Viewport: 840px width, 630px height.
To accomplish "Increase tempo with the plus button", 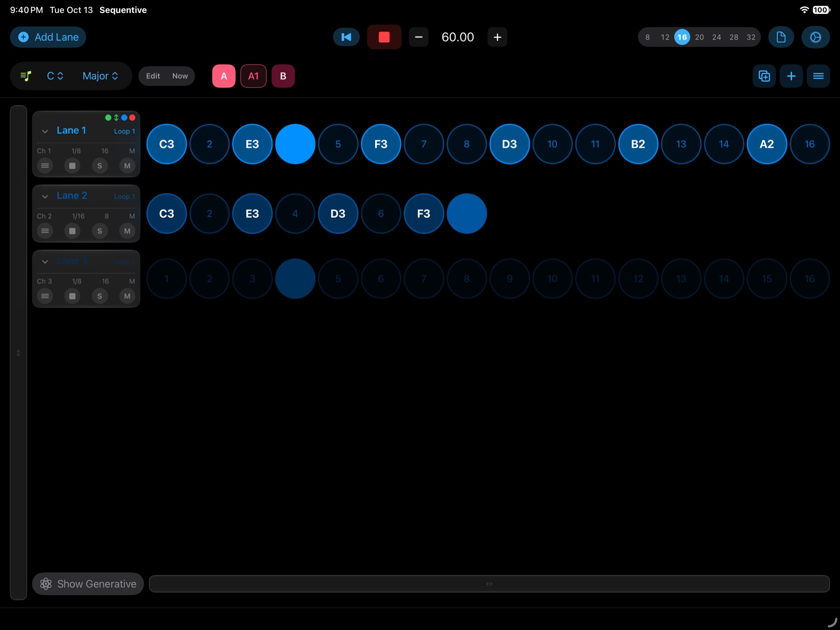I will pos(497,37).
